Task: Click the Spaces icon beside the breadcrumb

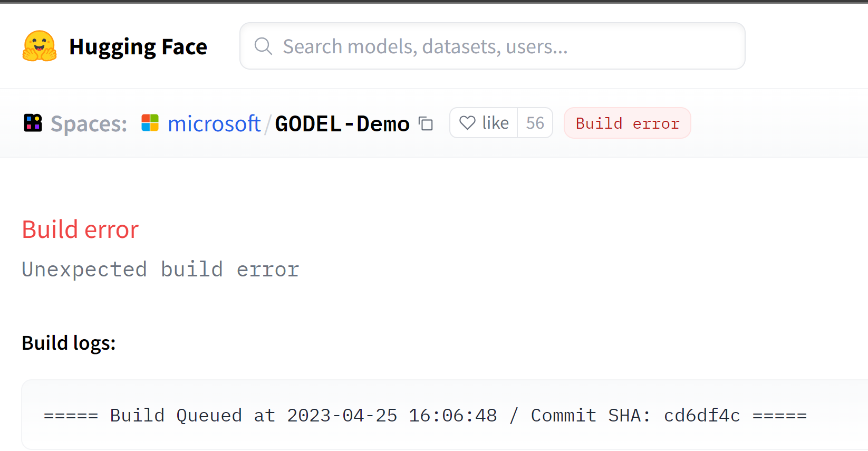Action: coord(32,122)
